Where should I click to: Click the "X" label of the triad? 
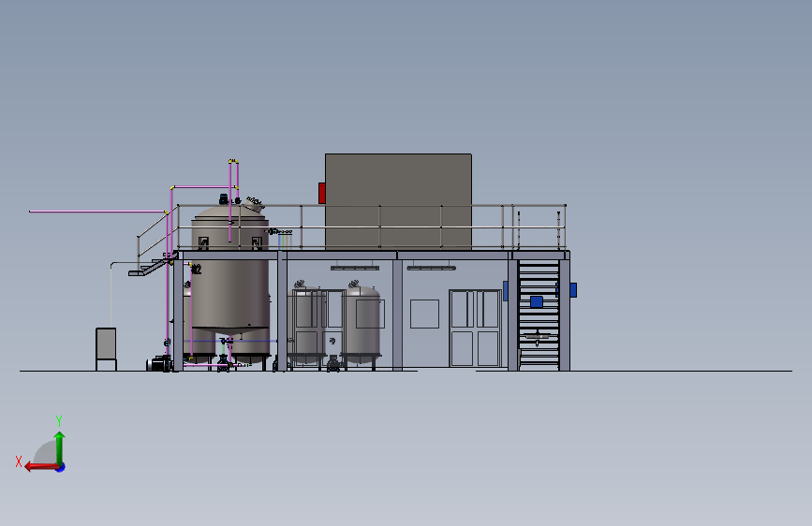[x=19, y=461]
